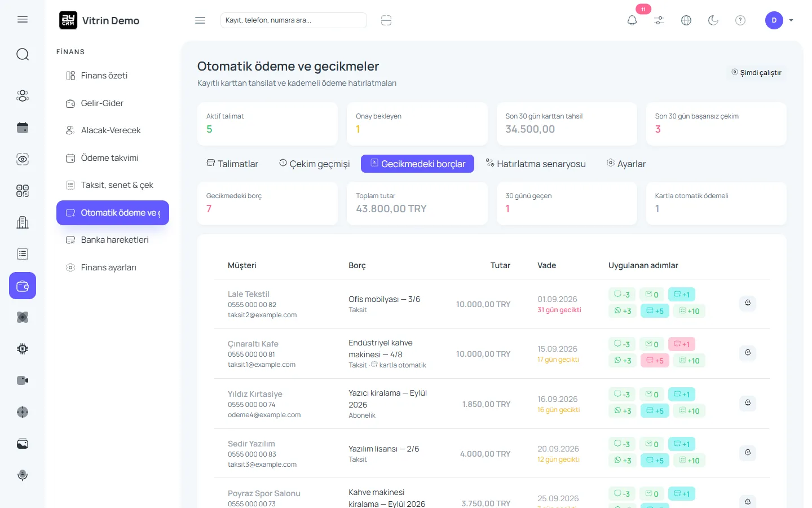The height and width of the screenshot is (508, 812).
Task: Click the Vitrin Demo logo
Action: point(99,20)
